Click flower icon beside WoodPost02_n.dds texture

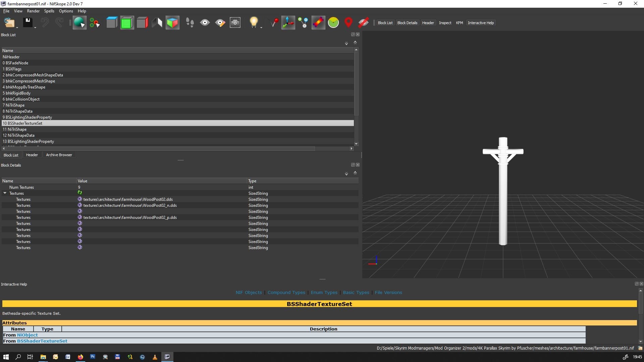point(80,205)
